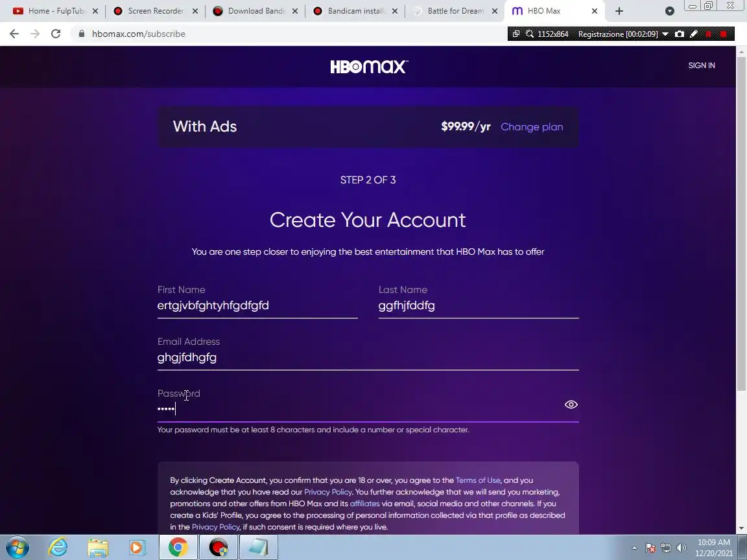747x560 pixels.
Task: Click the With Ads plan label
Action: click(x=204, y=126)
